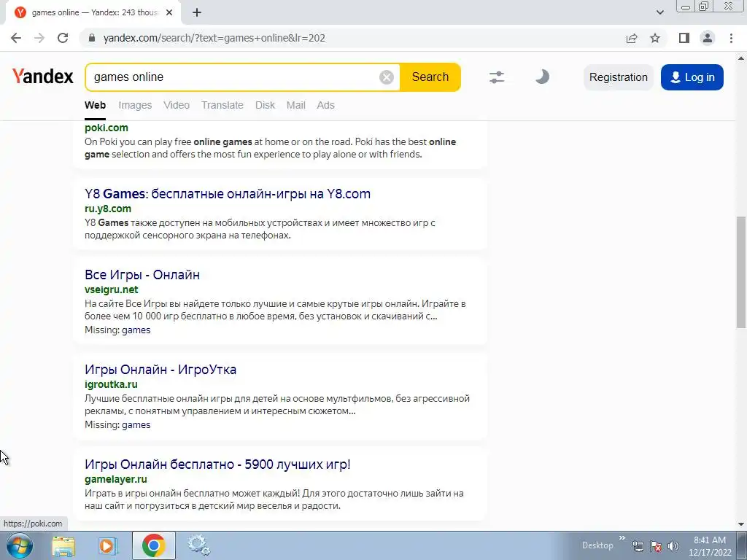Share this page icon in address bar
Image resolution: width=747 pixels, height=560 pixels.
point(632,38)
